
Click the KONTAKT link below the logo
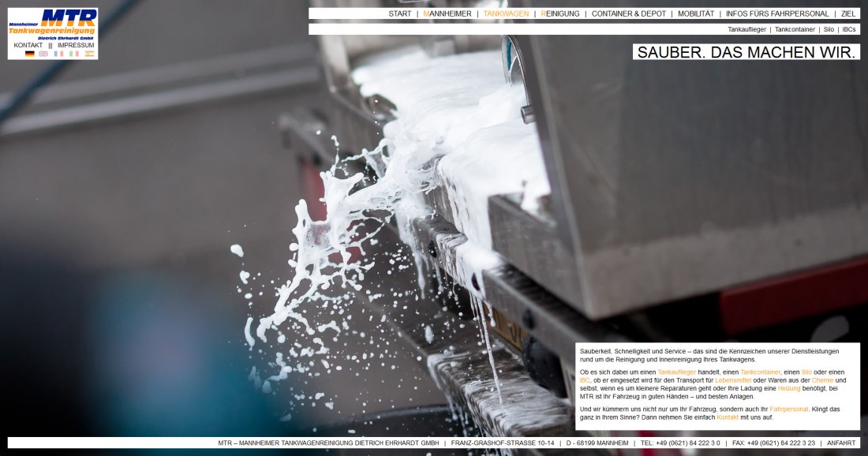pyautogui.click(x=28, y=45)
